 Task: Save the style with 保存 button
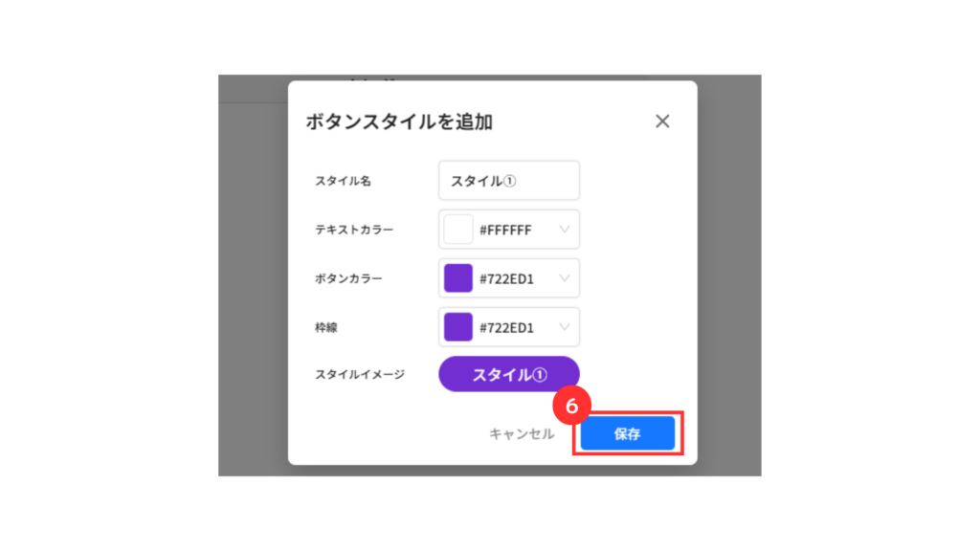pos(628,433)
